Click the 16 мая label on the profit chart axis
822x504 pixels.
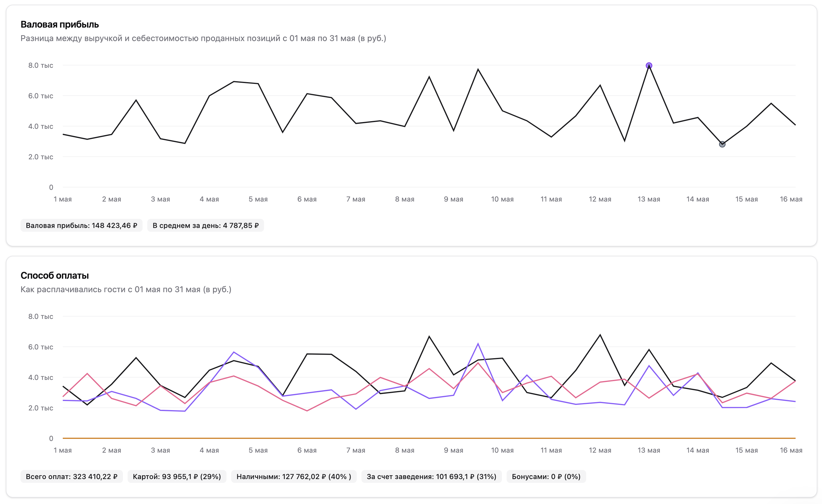coord(791,199)
